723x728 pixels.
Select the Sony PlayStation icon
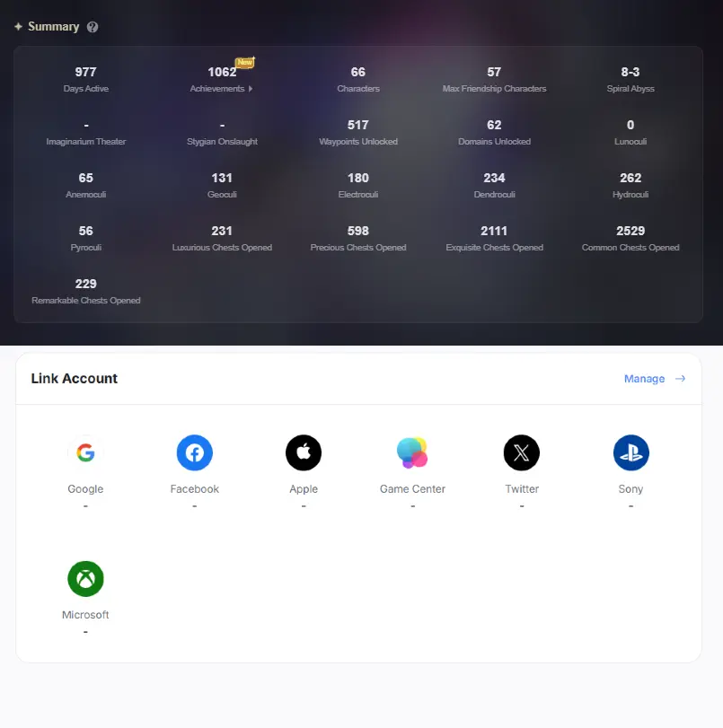point(631,452)
